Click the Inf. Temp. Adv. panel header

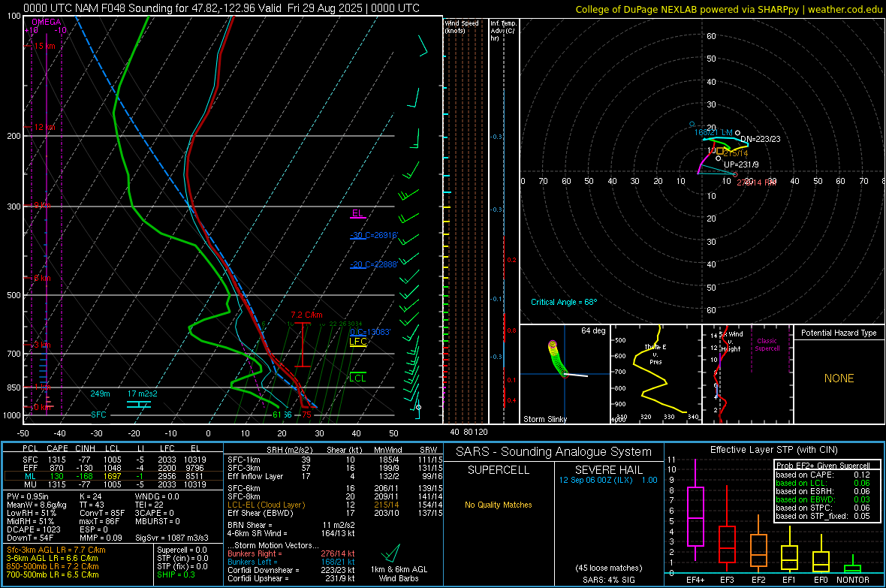[503, 31]
